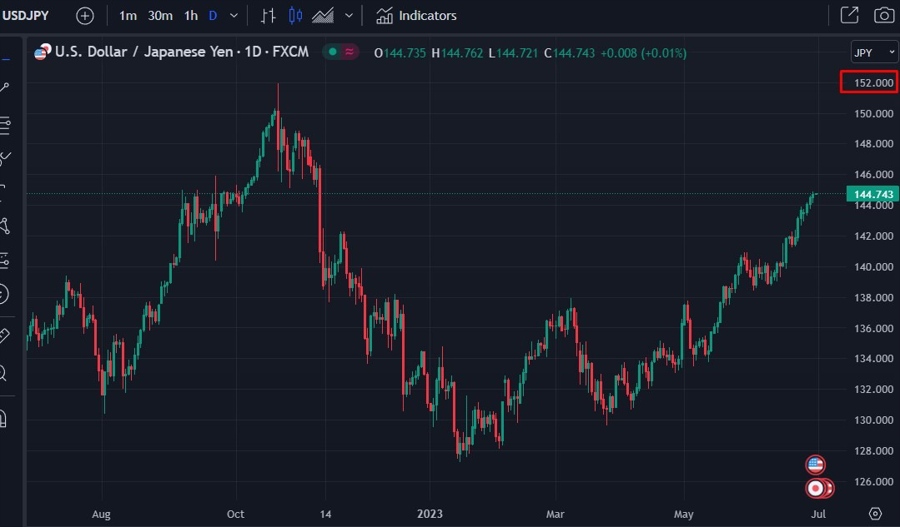Click the H144.762 high value
Image resolution: width=900 pixels, height=527 pixels.
[x=457, y=53]
